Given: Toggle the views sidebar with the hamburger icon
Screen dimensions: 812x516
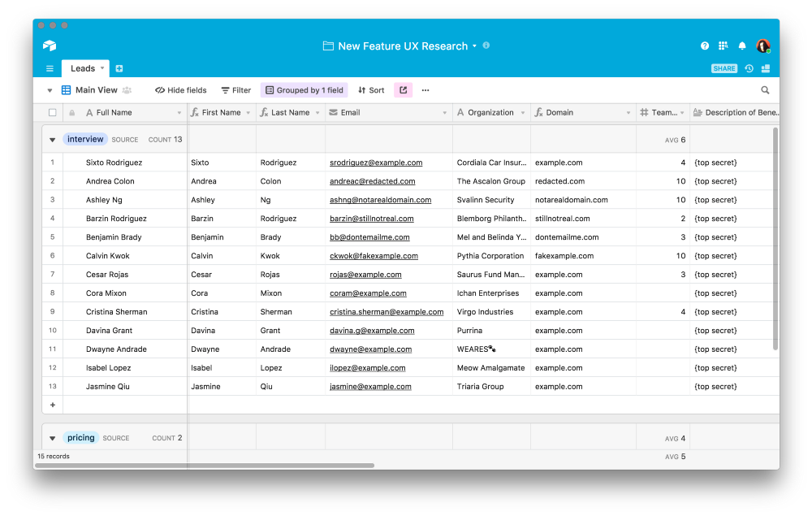Looking at the screenshot, I should tap(50, 68).
